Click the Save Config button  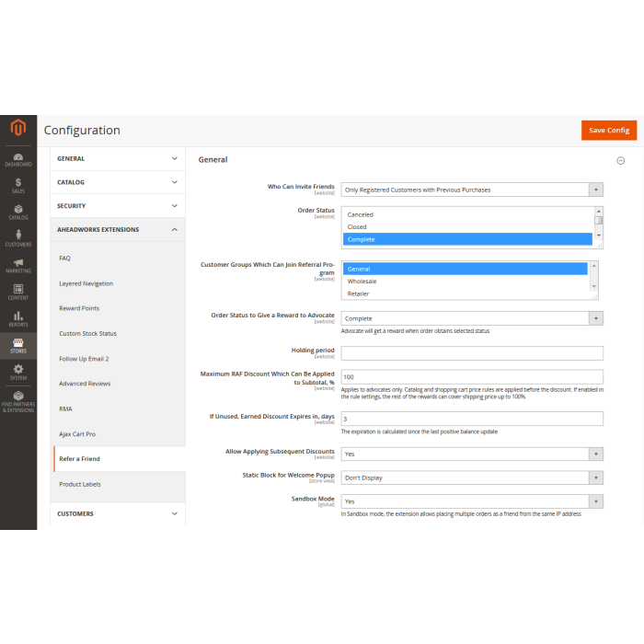[608, 131]
